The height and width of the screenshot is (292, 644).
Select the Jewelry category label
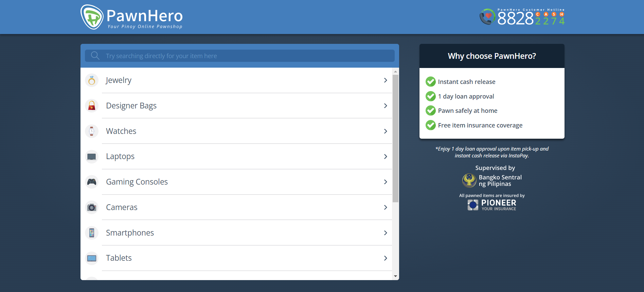[119, 80]
